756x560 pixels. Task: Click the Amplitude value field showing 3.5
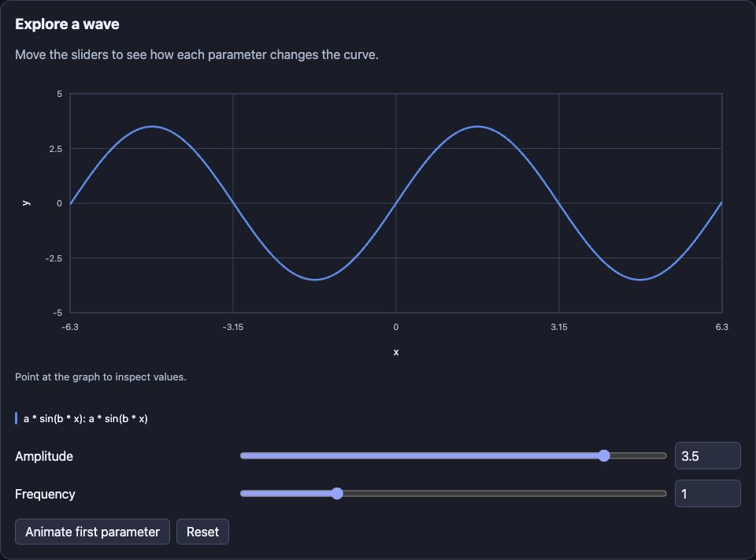(707, 456)
